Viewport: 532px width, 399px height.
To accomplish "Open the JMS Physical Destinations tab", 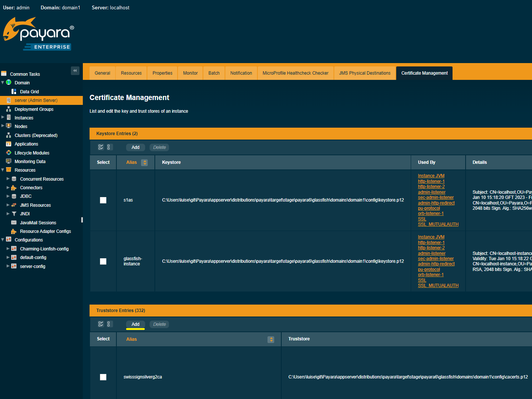I will click(x=364, y=73).
